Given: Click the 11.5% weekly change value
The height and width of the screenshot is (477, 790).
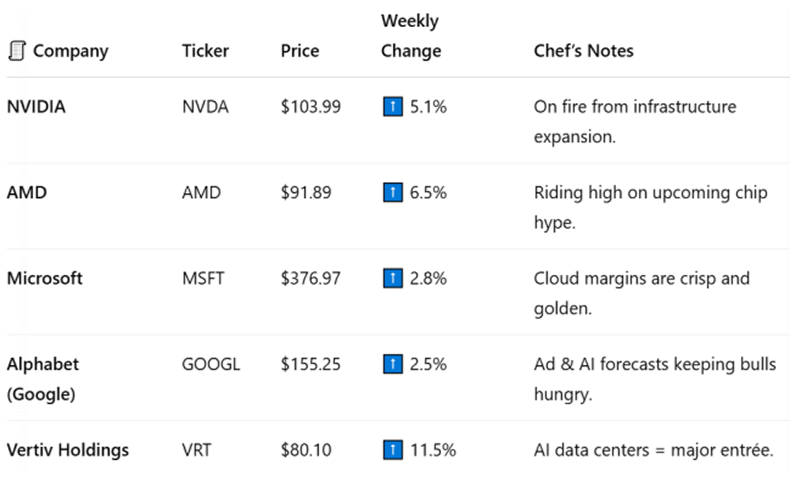Looking at the screenshot, I should [x=433, y=450].
